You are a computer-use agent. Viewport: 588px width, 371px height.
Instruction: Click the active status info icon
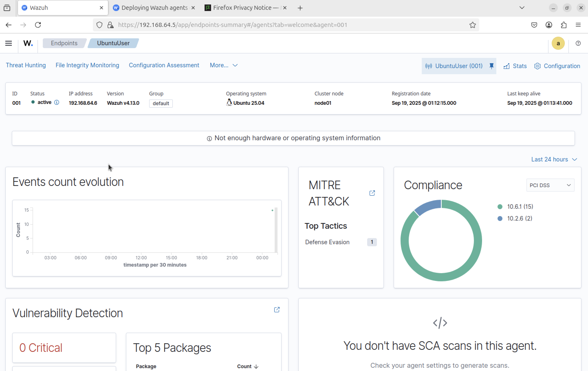[57, 102]
